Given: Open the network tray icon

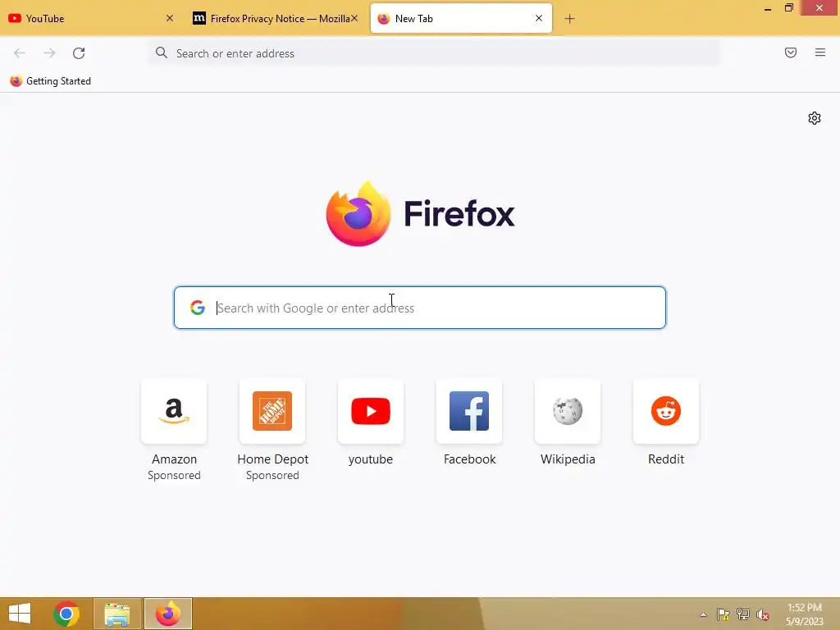Looking at the screenshot, I should coord(743,614).
